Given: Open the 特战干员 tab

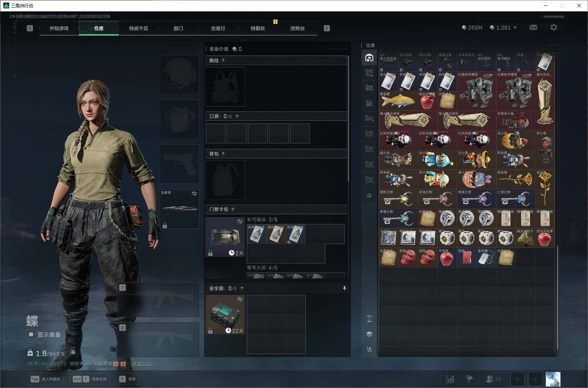Looking at the screenshot, I should click(x=138, y=28).
